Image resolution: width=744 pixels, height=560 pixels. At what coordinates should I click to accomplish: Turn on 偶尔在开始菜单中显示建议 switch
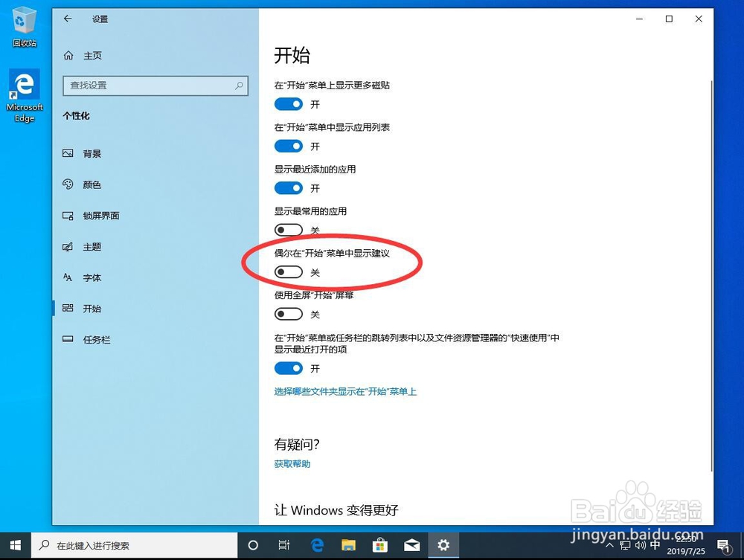point(289,272)
